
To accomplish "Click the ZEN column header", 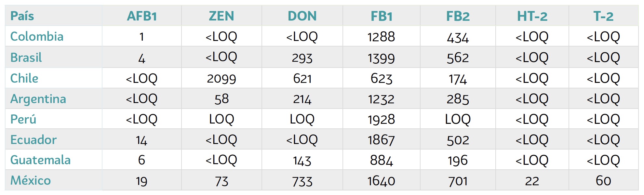I will 221,16.
